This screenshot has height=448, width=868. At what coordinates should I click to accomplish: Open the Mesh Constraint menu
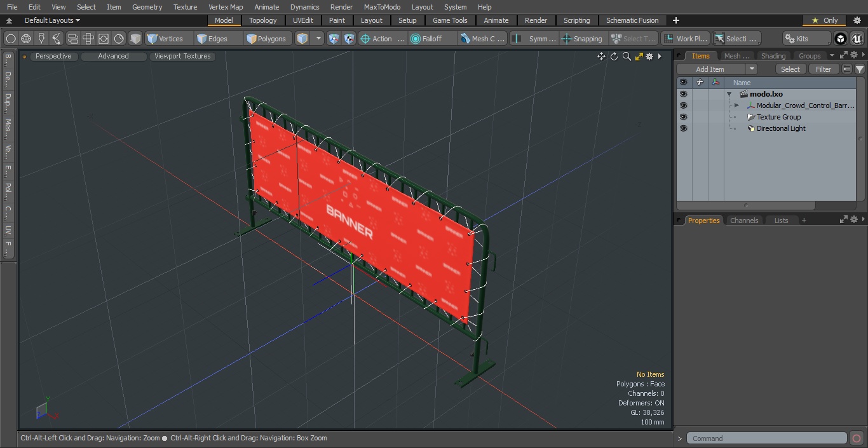pos(483,39)
